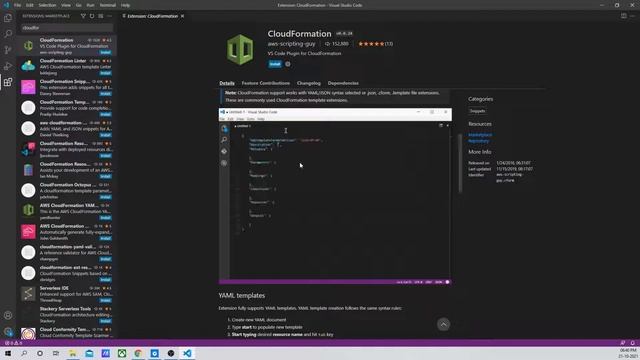Open the Help menu
640x360 pixels.
pyautogui.click(x=125, y=5)
